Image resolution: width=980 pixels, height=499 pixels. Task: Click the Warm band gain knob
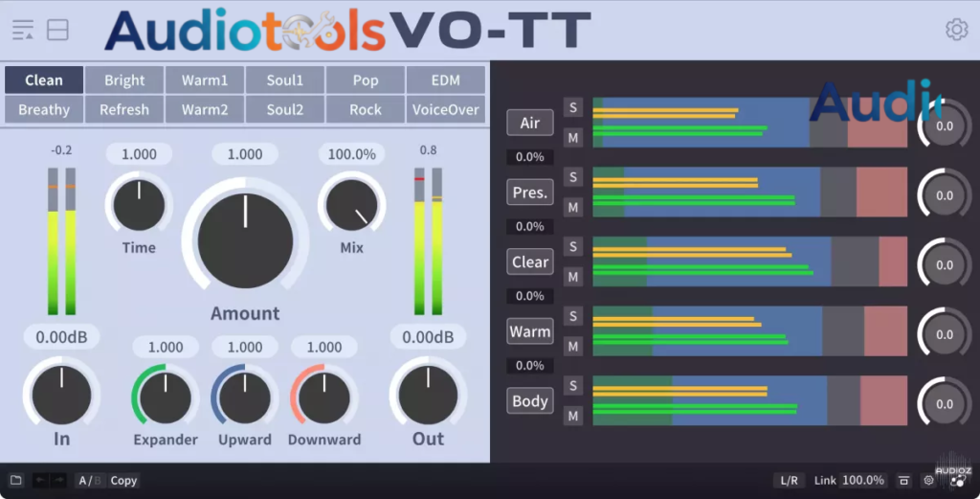point(945,334)
